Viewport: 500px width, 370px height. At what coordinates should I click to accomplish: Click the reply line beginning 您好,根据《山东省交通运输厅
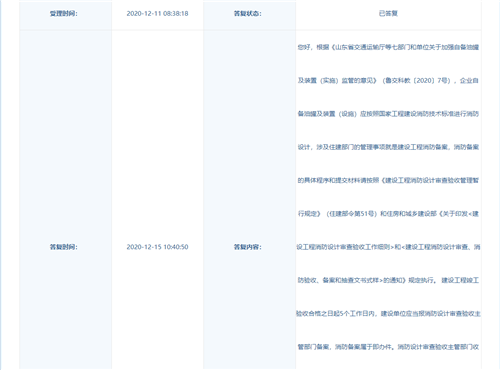point(388,47)
